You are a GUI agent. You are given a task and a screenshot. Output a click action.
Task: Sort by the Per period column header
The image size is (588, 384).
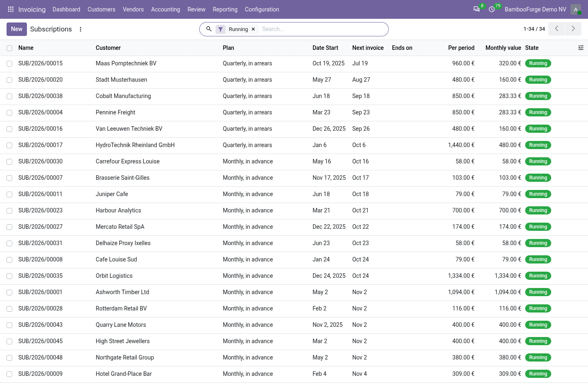click(x=461, y=48)
